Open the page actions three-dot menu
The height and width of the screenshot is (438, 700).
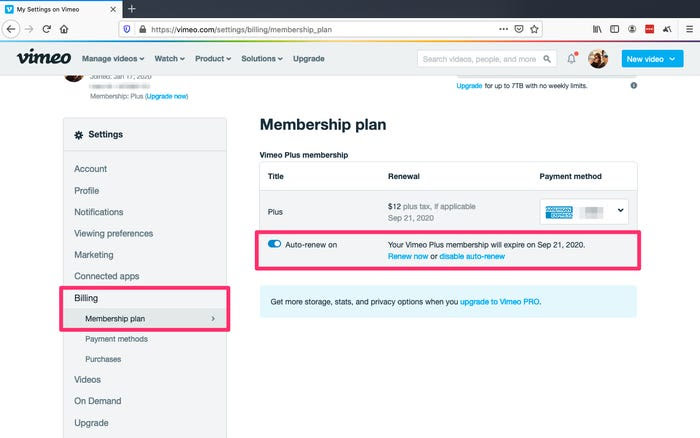504,29
